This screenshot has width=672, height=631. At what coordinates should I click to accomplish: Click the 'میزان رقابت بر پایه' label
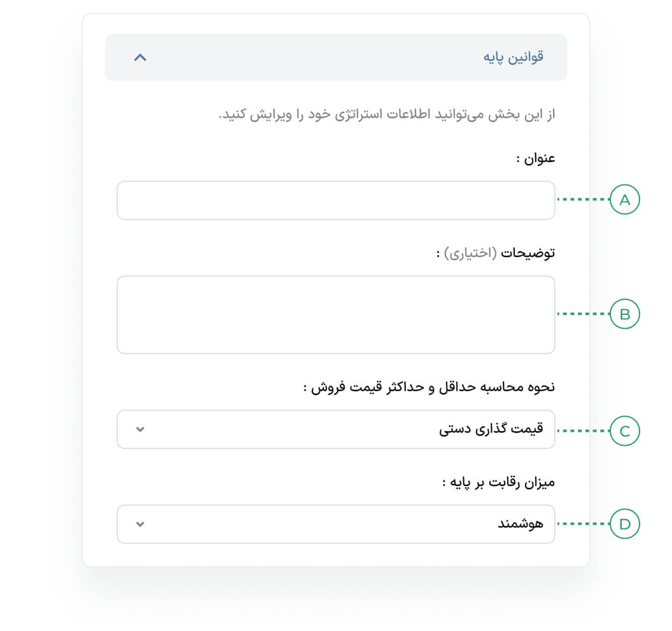(x=498, y=483)
